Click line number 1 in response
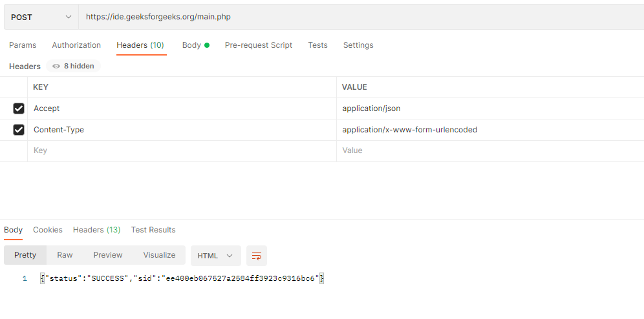Image resolution: width=644 pixels, height=319 pixels. tap(25, 279)
